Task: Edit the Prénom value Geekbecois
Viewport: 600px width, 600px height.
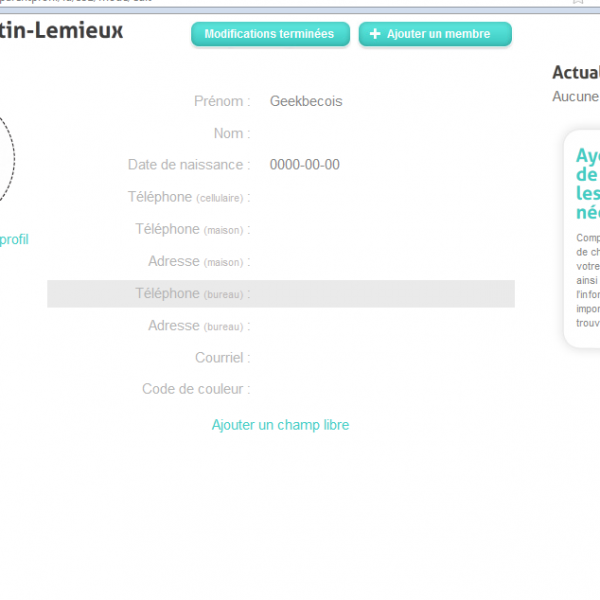Action: (x=306, y=101)
